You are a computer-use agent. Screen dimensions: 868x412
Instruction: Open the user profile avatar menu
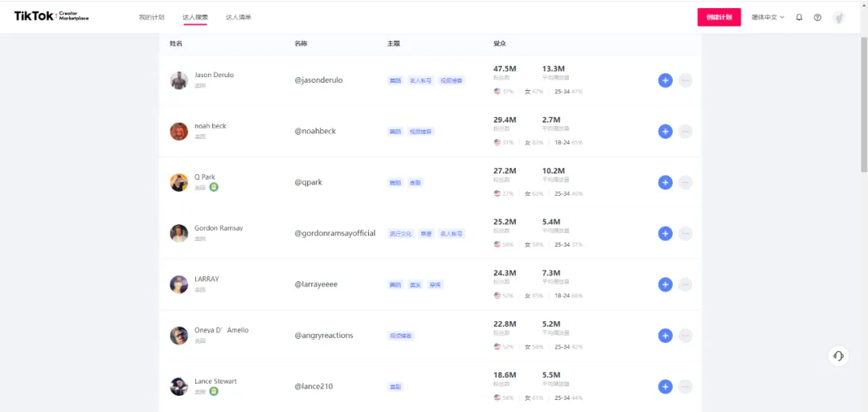coord(838,17)
